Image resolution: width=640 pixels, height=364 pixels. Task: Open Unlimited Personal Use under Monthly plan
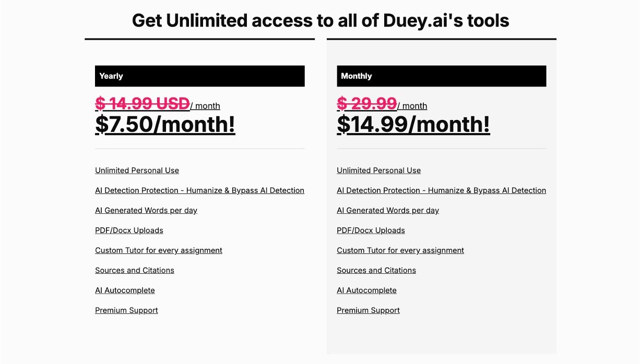click(378, 171)
